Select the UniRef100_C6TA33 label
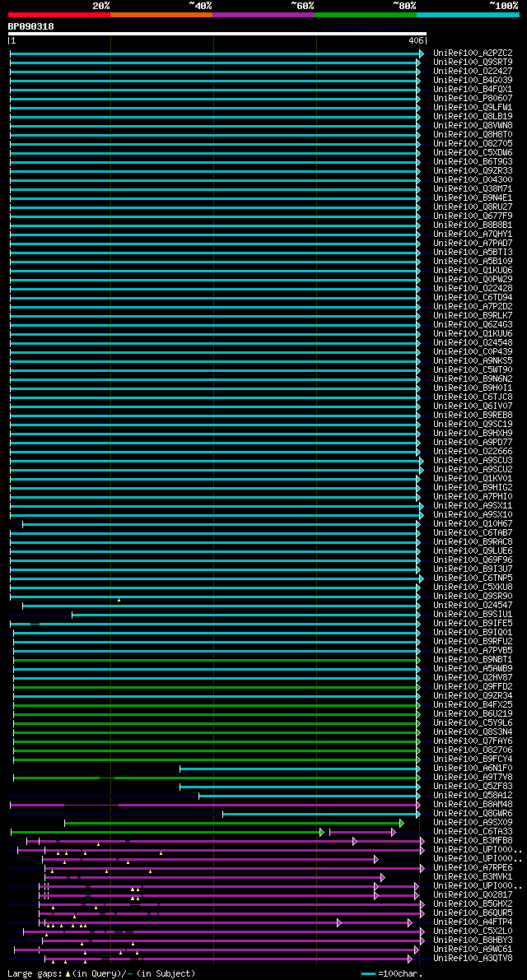 coord(473,833)
